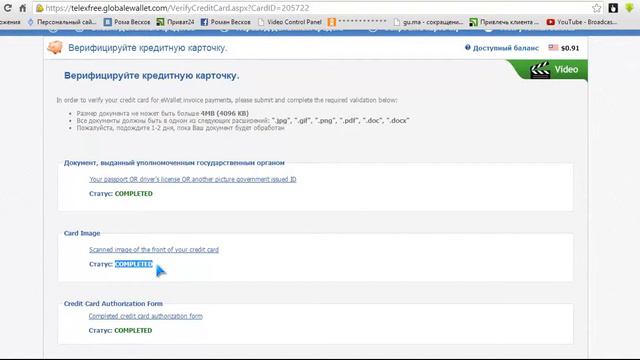Click the $0.91 balance amount
The width and height of the screenshot is (640, 360).
570,48
